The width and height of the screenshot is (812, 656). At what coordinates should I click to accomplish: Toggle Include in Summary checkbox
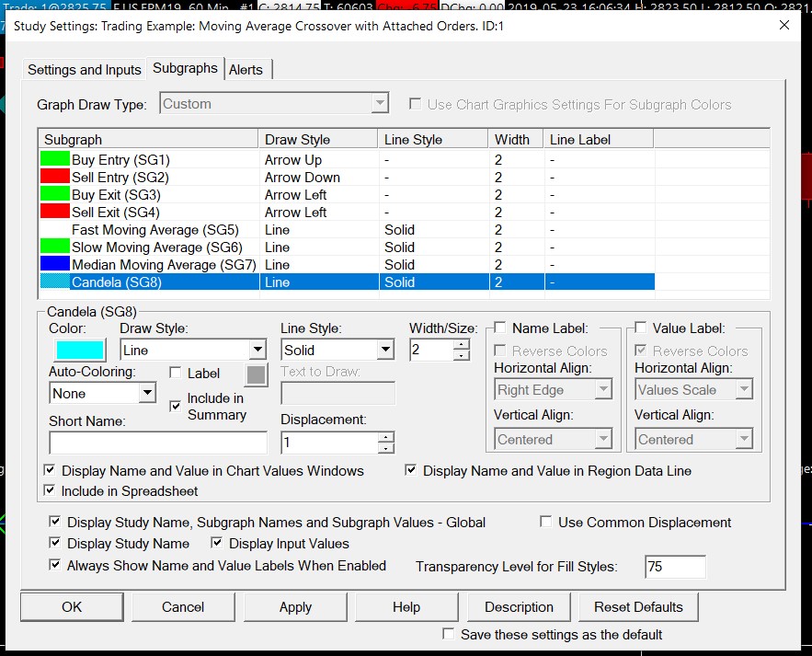coord(176,407)
